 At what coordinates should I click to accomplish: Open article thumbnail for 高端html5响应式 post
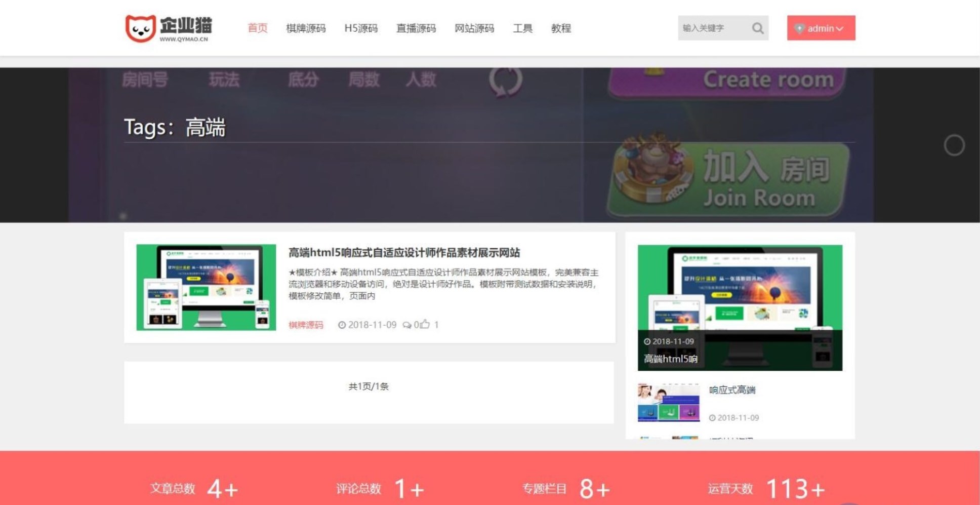point(206,287)
